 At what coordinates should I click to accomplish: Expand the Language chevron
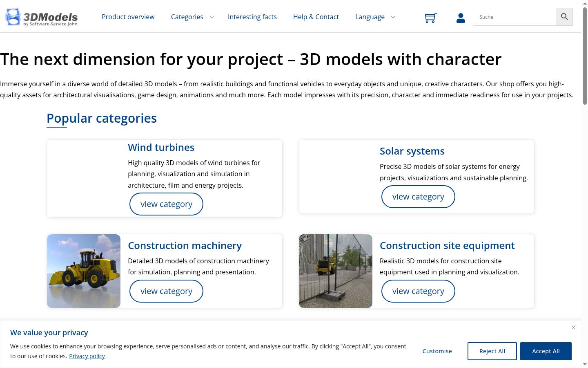[x=393, y=17]
